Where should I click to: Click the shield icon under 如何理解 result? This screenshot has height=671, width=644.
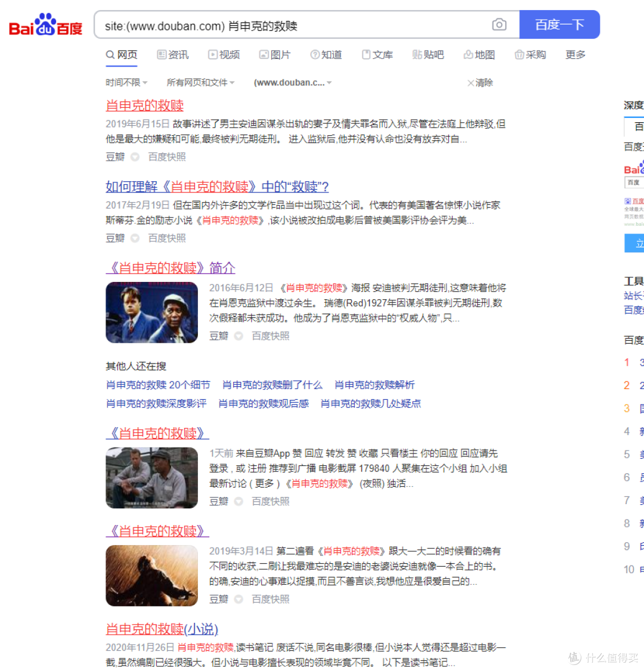(135, 238)
